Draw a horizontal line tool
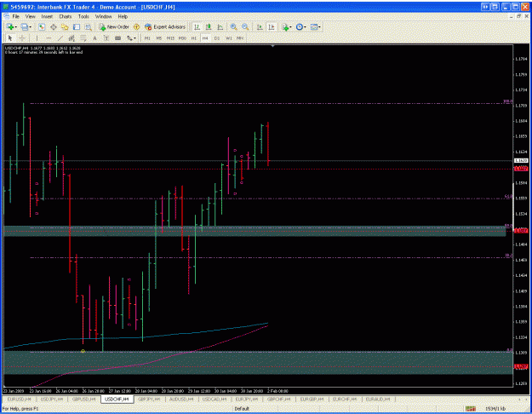 (49, 38)
